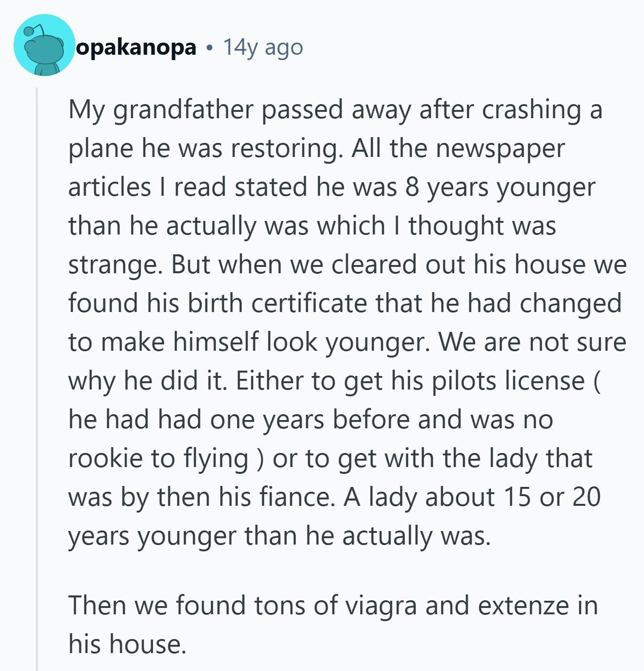644x671 pixels.
Task: Open the opakanopa user profile link
Action: coord(136,47)
